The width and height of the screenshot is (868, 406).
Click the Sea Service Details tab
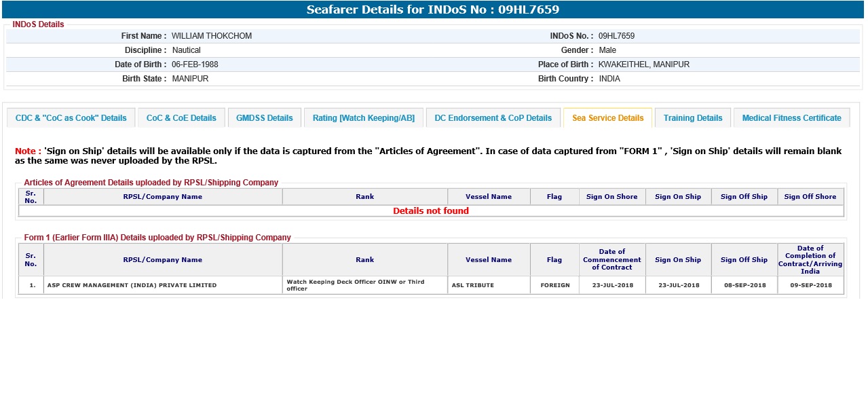click(x=607, y=118)
